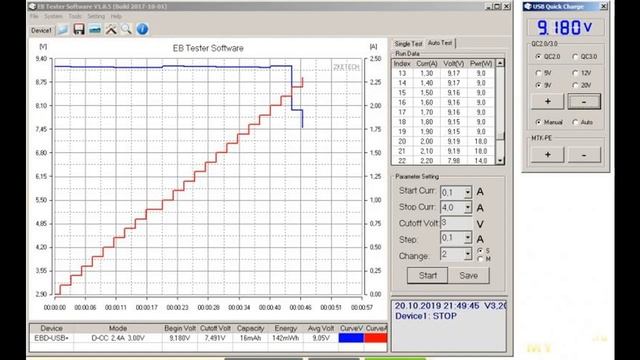
Task: Open the Tools menu
Action: click(75, 16)
